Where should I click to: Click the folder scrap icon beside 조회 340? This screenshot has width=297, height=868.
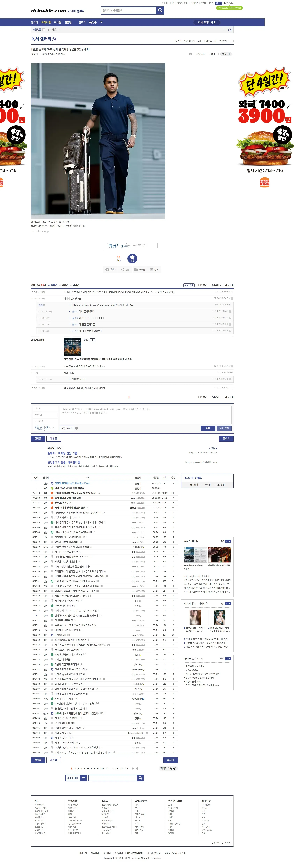click(x=191, y=54)
